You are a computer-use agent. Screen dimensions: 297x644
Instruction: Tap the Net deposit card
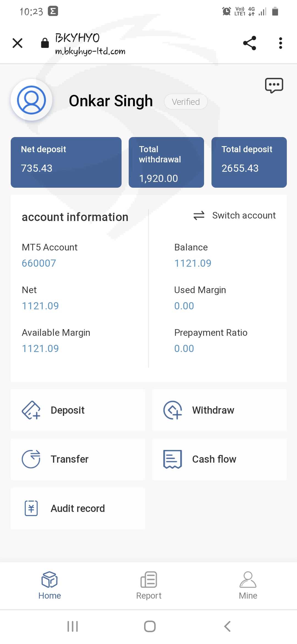coord(66,162)
